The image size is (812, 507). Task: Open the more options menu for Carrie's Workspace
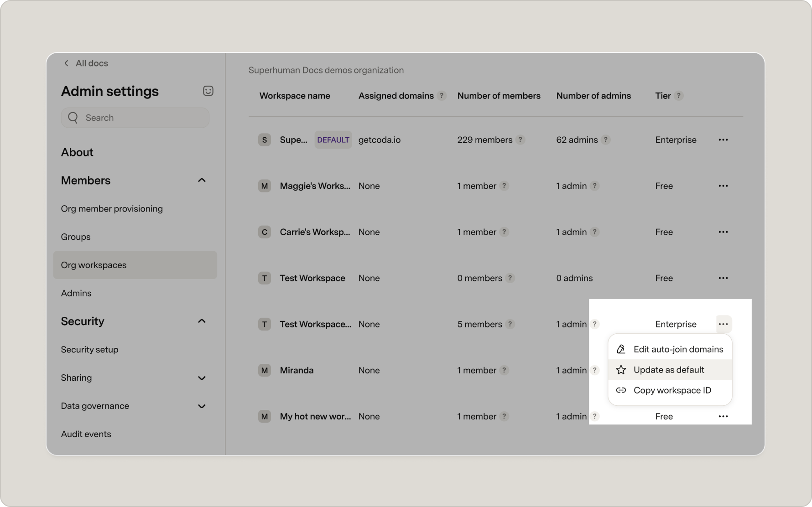pyautogui.click(x=723, y=232)
